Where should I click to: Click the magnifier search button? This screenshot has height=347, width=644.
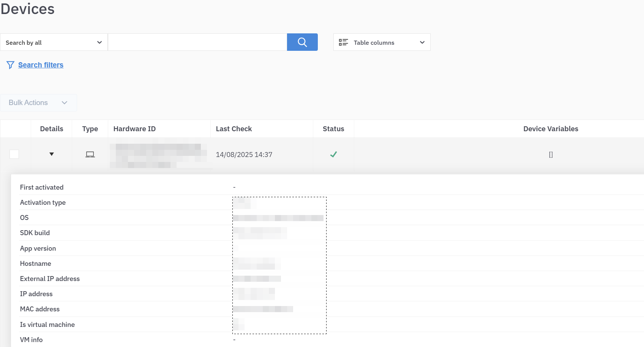click(x=302, y=42)
